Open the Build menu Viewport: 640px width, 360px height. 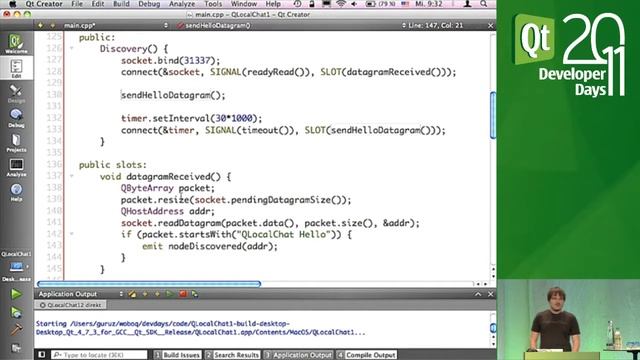[121, 4]
